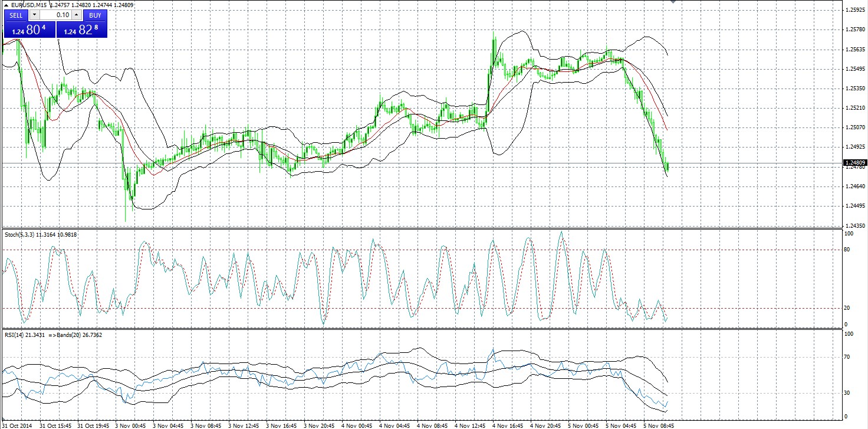Click price scale value 1.25780
This screenshot has height=429, width=868.
pos(855,30)
